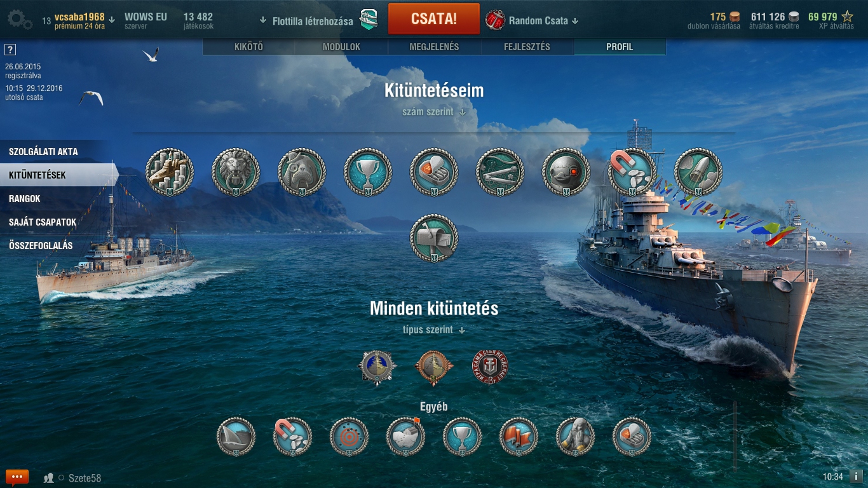This screenshot has width=868, height=488.
Task: Click the 'dublon vásárlása' link
Action: tap(714, 26)
